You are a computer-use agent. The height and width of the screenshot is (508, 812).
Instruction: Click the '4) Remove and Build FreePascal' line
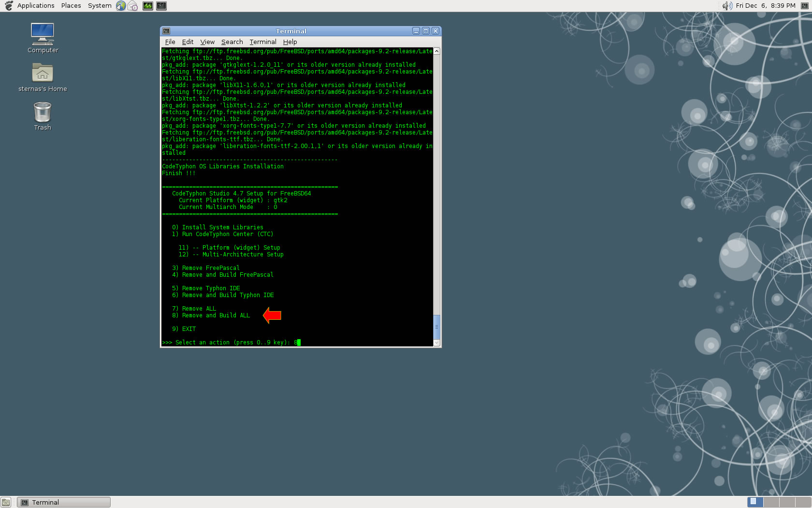tap(223, 275)
